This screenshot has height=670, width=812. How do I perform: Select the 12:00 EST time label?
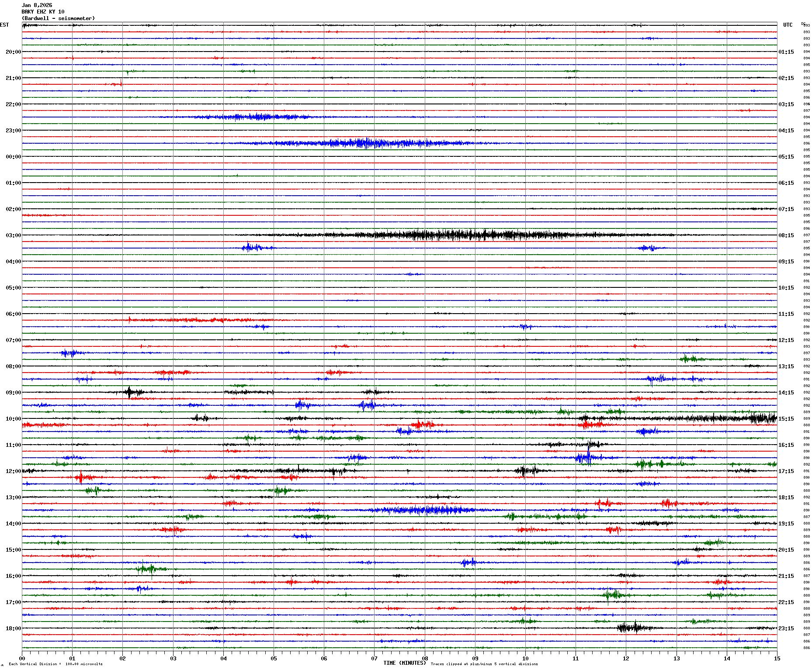[x=13, y=471]
